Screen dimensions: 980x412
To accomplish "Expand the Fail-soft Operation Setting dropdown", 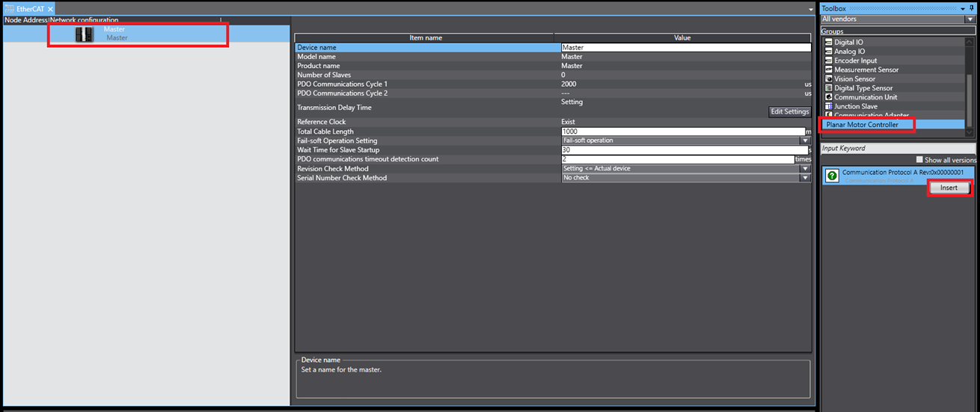I will pyautogui.click(x=805, y=141).
